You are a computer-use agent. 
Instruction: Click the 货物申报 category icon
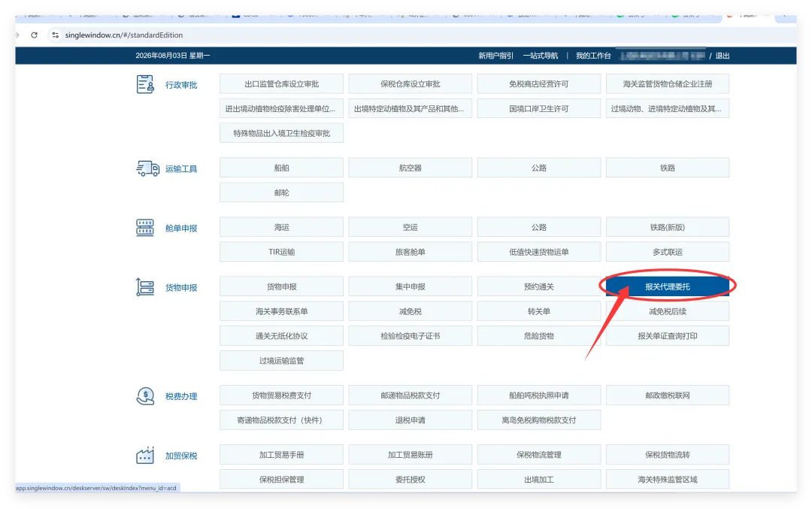point(145,287)
